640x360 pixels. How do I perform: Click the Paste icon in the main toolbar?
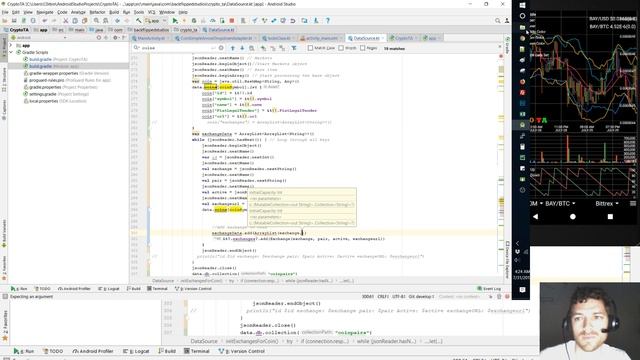tap(84, 20)
